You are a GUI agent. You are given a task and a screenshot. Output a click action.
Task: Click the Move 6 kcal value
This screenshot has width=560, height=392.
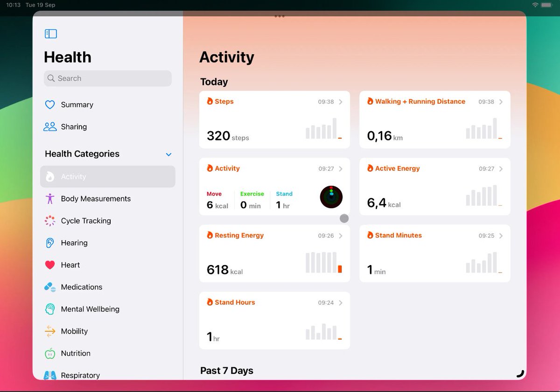pyautogui.click(x=217, y=205)
